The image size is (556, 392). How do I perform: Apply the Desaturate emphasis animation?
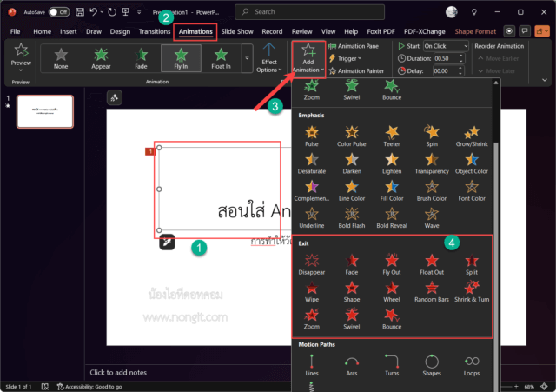point(311,163)
